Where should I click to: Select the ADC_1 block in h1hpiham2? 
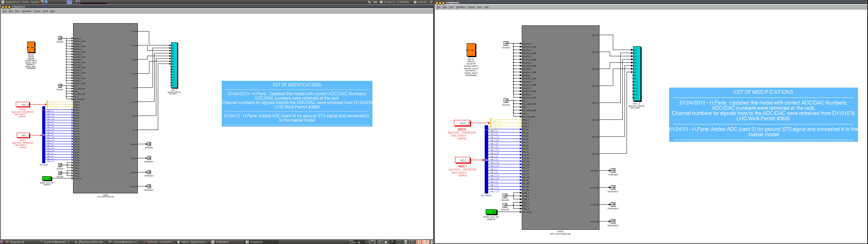click(x=23, y=135)
